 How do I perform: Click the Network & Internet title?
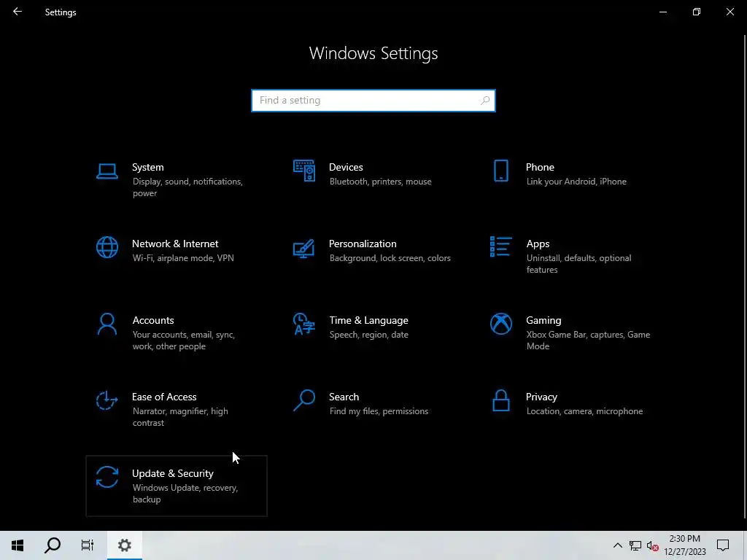pos(175,244)
